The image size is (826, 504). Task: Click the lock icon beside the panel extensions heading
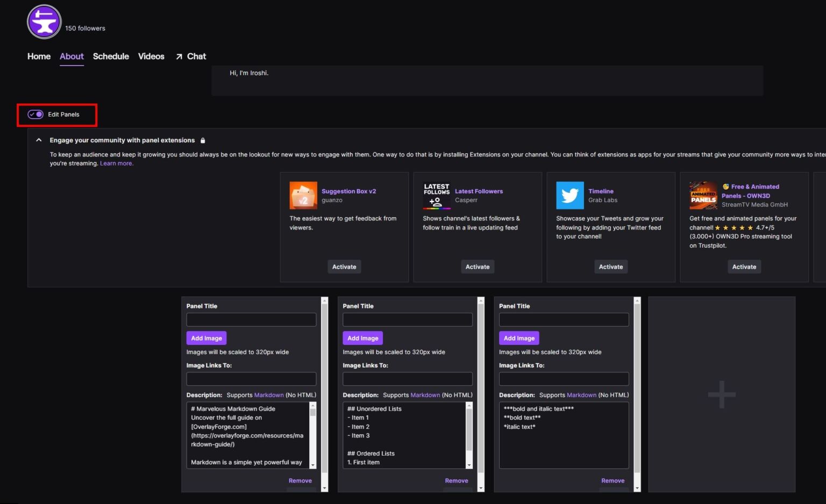pyautogui.click(x=203, y=140)
